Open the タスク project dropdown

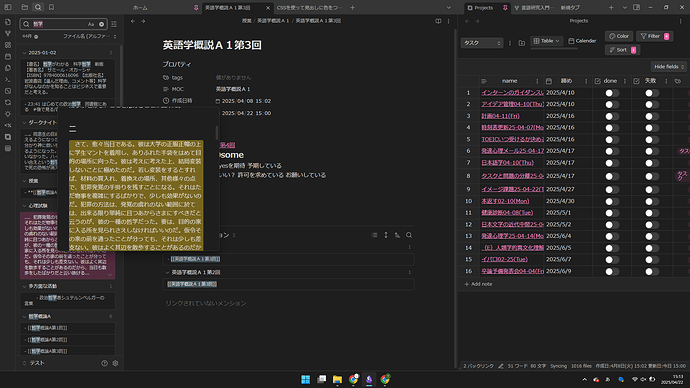pos(482,43)
